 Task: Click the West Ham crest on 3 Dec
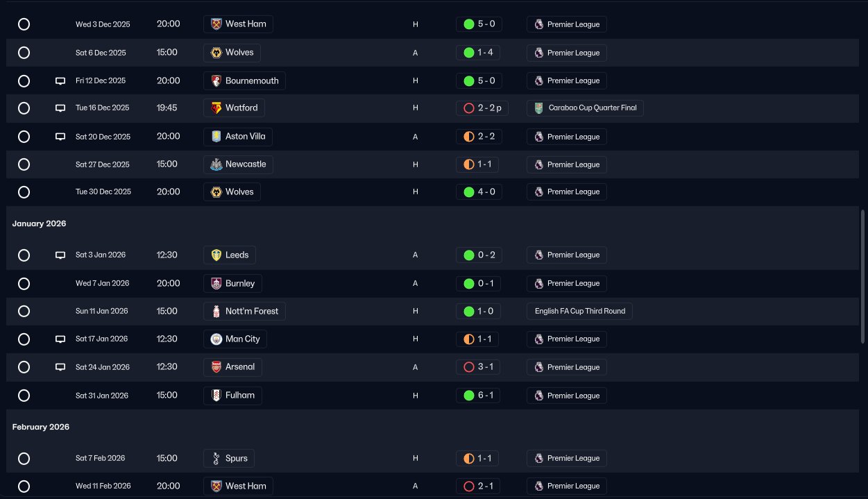click(216, 24)
